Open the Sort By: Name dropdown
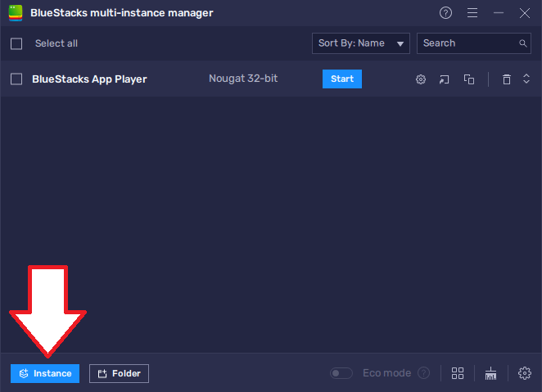Viewport: 542px width, 392px height. pyautogui.click(x=360, y=43)
